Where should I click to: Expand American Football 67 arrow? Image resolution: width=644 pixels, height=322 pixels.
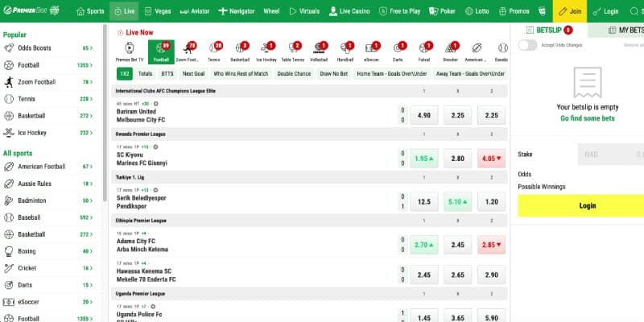click(x=91, y=167)
